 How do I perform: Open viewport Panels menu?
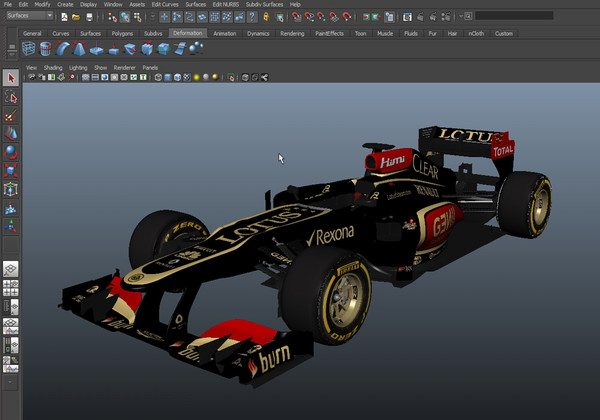click(x=150, y=68)
